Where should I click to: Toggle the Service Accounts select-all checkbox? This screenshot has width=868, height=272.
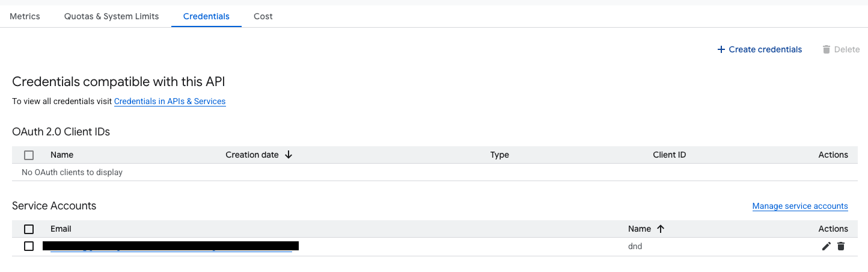(x=29, y=229)
